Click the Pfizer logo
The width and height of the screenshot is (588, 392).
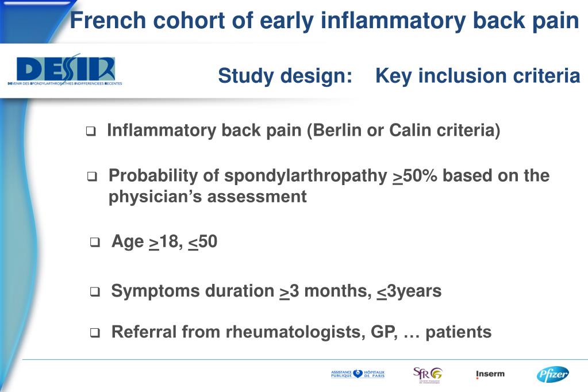(553, 374)
